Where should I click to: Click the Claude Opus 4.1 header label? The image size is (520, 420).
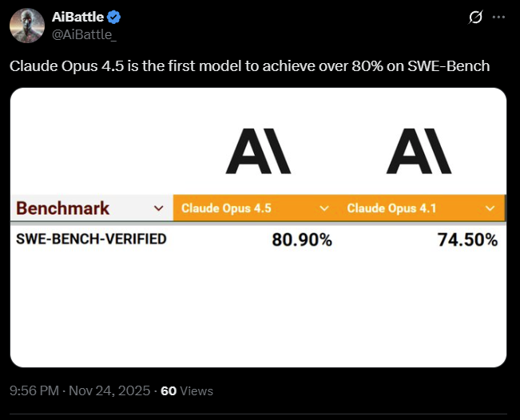392,208
